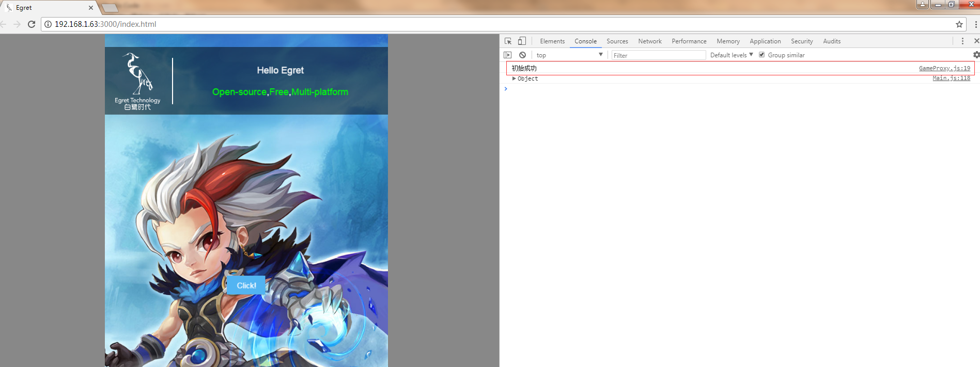Click the Hello Egret title text

pyautogui.click(x=281, y=70)
